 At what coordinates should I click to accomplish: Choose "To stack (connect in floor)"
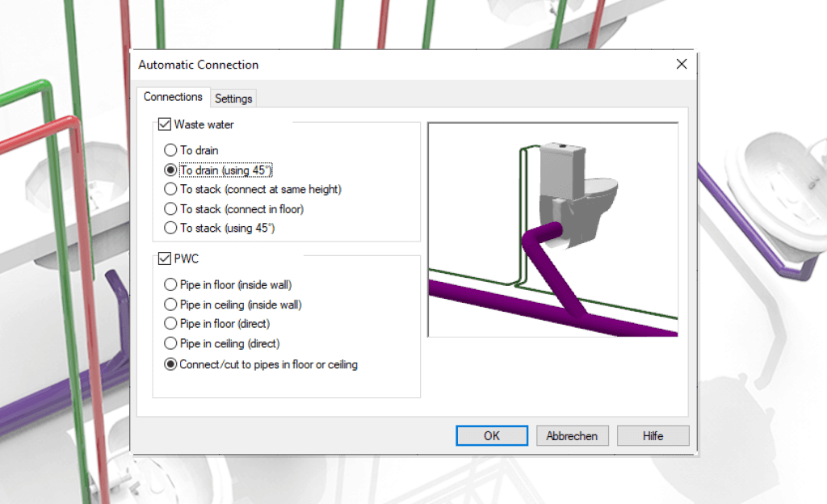(170, 208)
